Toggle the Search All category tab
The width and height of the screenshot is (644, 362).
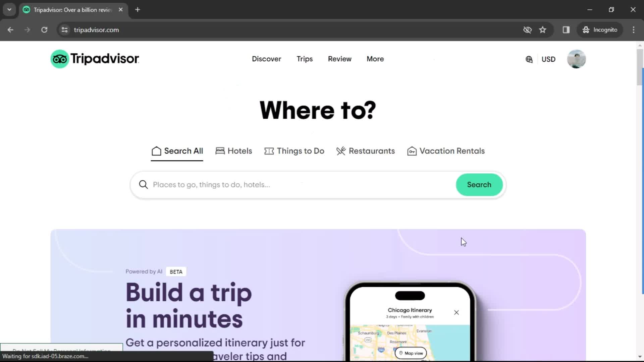click(x=177, y=151)
